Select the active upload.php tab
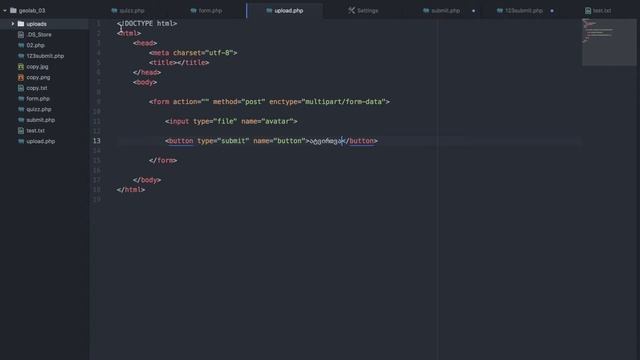The width and height of the screenshot is (640, 360). pos(284,11)
